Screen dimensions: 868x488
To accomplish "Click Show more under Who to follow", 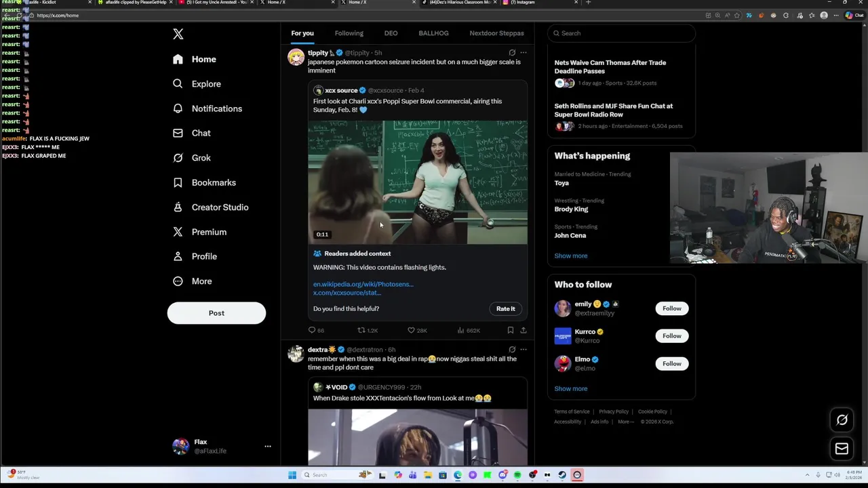I will (x=571, y=388).
